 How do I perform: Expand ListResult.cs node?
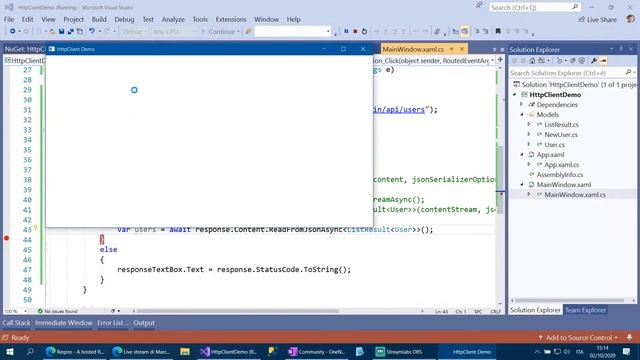(529, 124)
